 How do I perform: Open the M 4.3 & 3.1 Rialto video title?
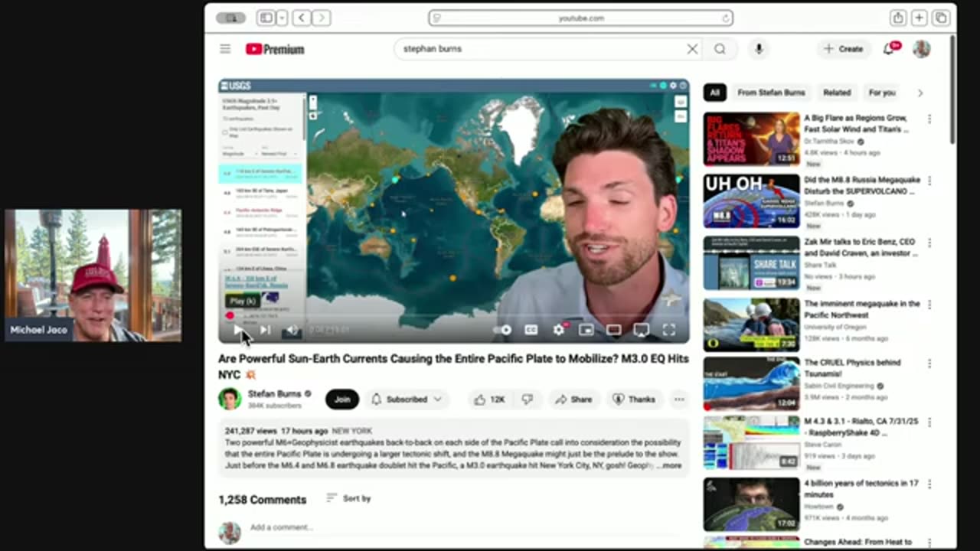(x=861, y=427)
